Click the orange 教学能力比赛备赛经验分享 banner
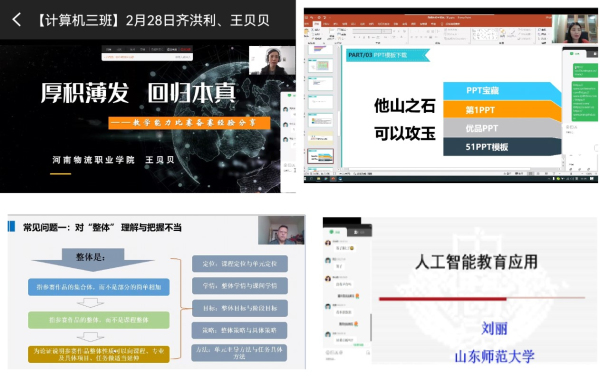This screenshot has height=380, width=600. tap(189, 123)
